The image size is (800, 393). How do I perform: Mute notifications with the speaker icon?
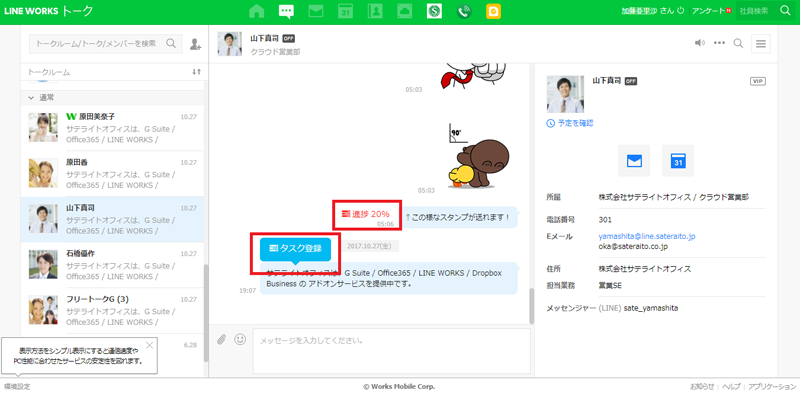(699, 43)
